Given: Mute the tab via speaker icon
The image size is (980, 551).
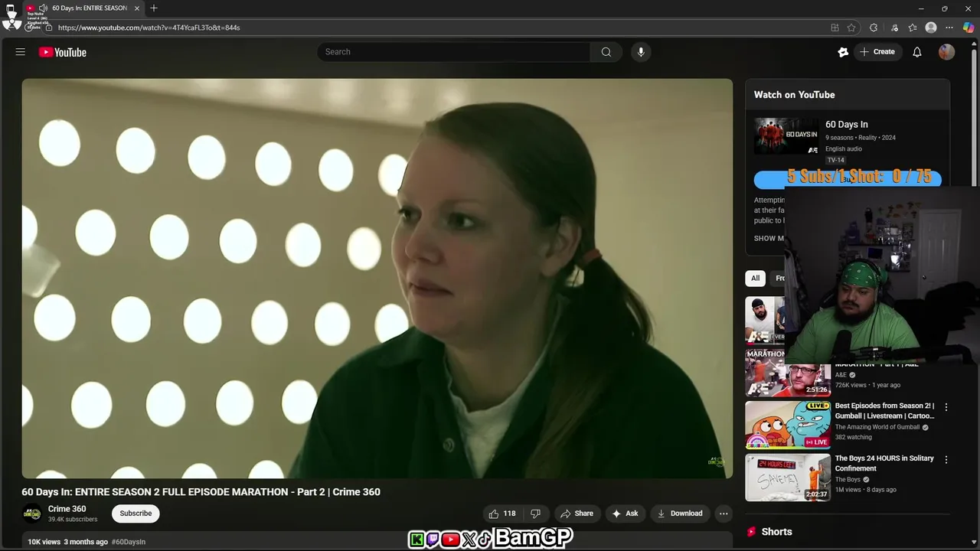Looking at the screenshot, I should 43,8.
